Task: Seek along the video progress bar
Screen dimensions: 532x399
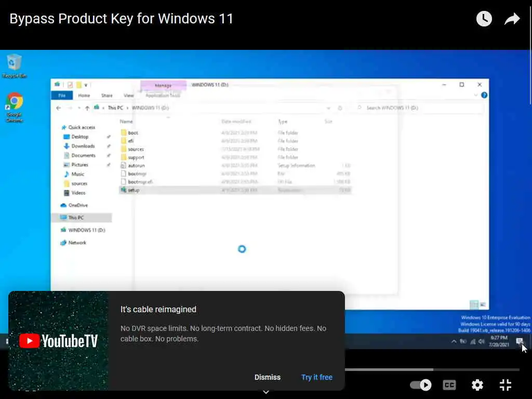Action: [432, 369]
